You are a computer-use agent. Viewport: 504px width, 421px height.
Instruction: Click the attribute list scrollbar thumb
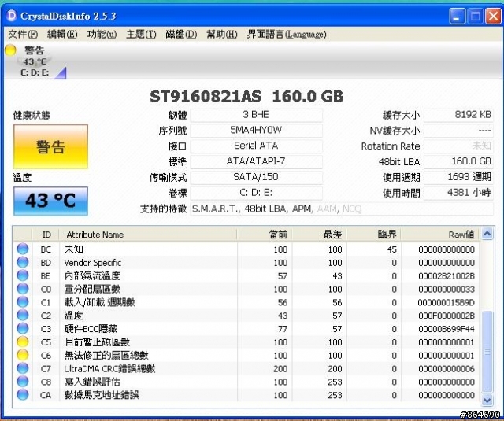pos(487,352)
